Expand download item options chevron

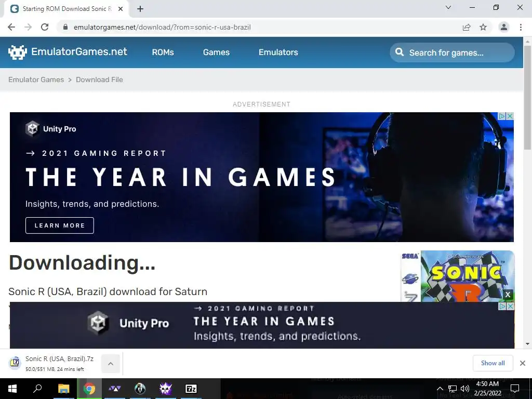111,364
